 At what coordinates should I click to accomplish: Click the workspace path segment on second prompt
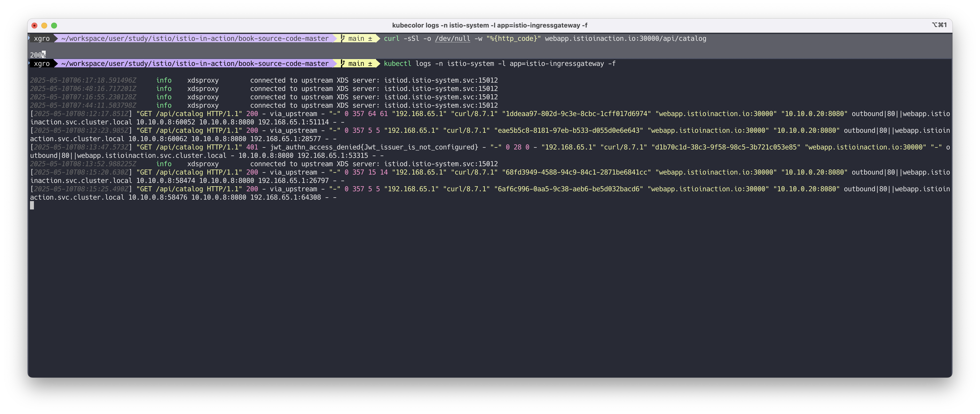pos(195,63)
